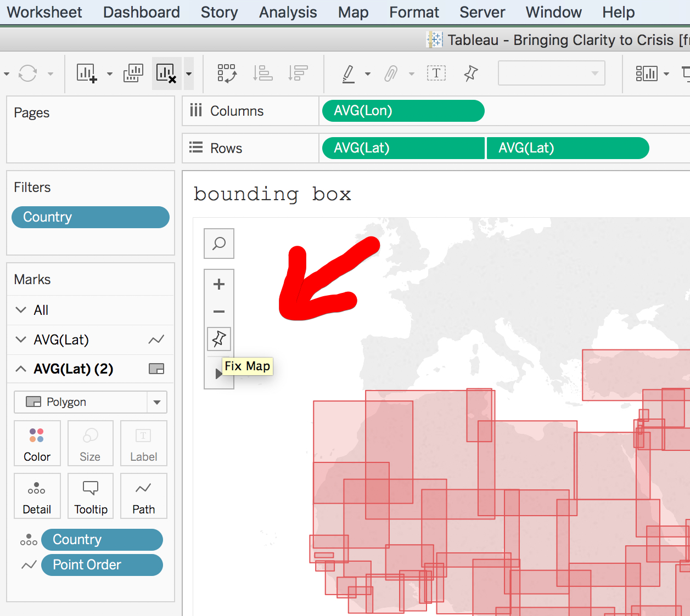Click the Tableau workbook icon in title bar

pyautogui.click(x=434, y=39)
